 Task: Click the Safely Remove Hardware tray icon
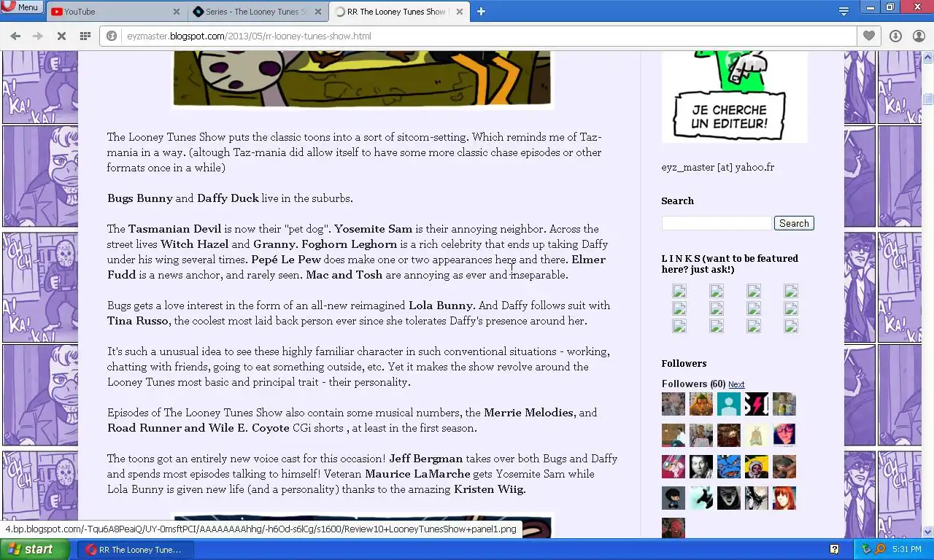click(866, 549)
